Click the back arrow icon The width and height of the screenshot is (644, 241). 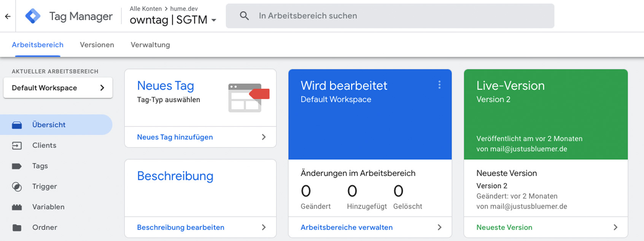coord(8,16)
